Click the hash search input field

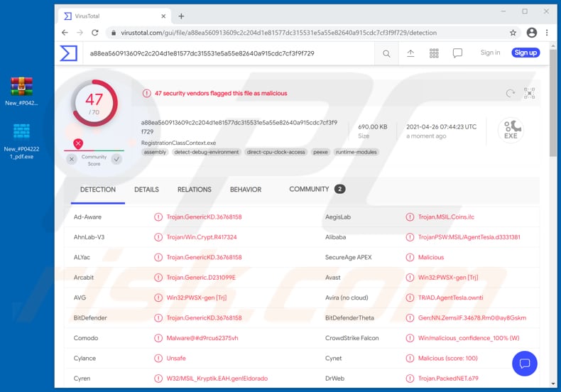[229, 53]
